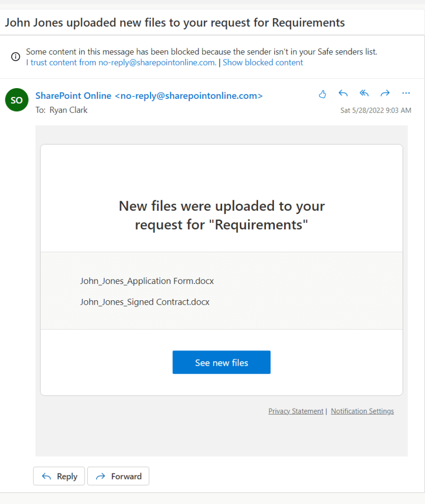Click recipient name Ryan Clark

point(68,110)
